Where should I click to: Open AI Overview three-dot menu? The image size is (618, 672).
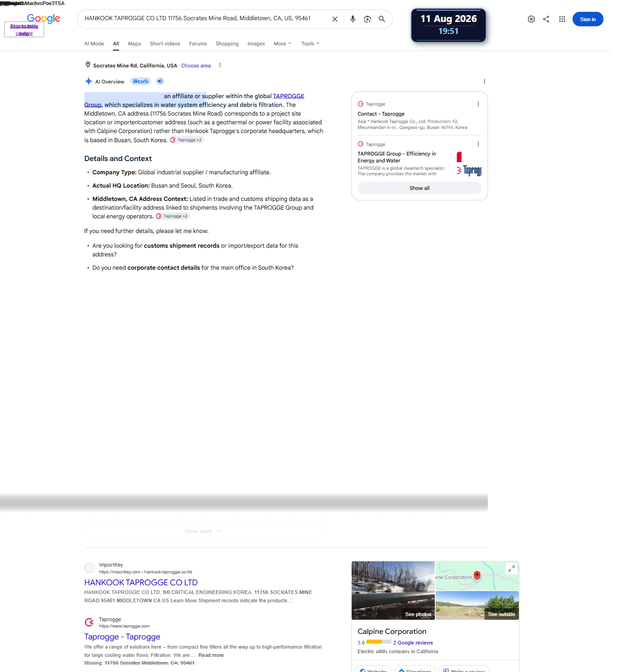[x=485, y=82]
